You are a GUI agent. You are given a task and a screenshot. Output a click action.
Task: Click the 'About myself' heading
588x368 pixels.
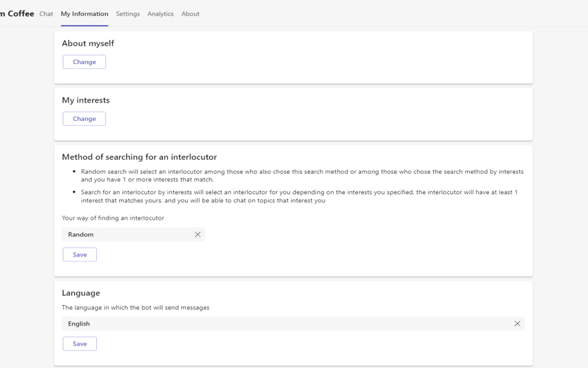click(x=88, y=43)
